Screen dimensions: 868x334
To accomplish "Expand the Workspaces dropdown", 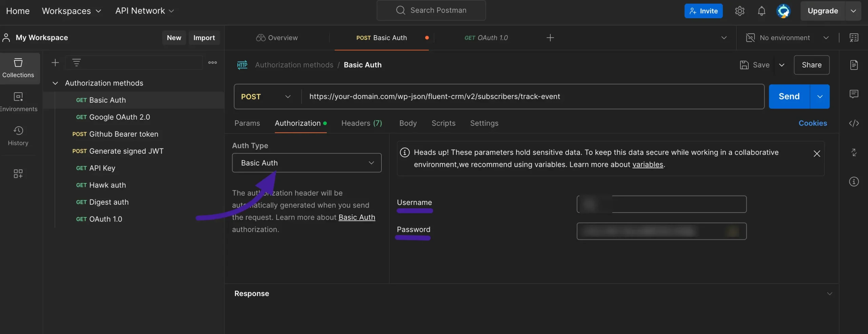I will 72,11.
